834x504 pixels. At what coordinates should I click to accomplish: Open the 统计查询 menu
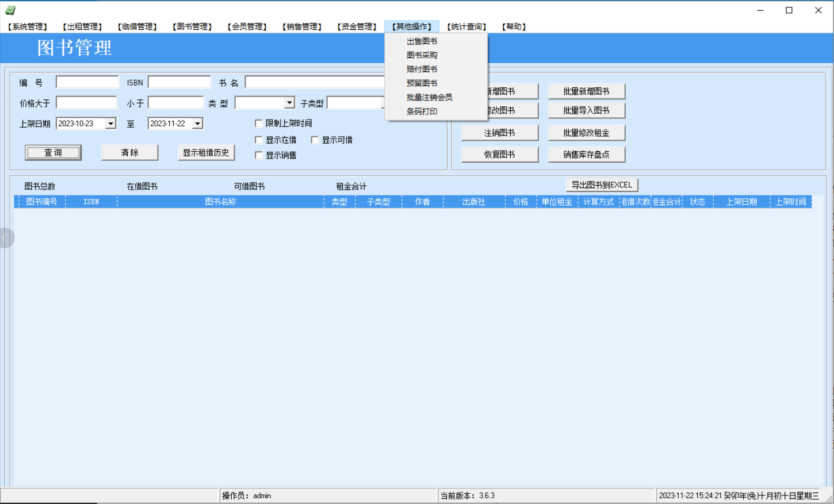click(x=466, y=26)
